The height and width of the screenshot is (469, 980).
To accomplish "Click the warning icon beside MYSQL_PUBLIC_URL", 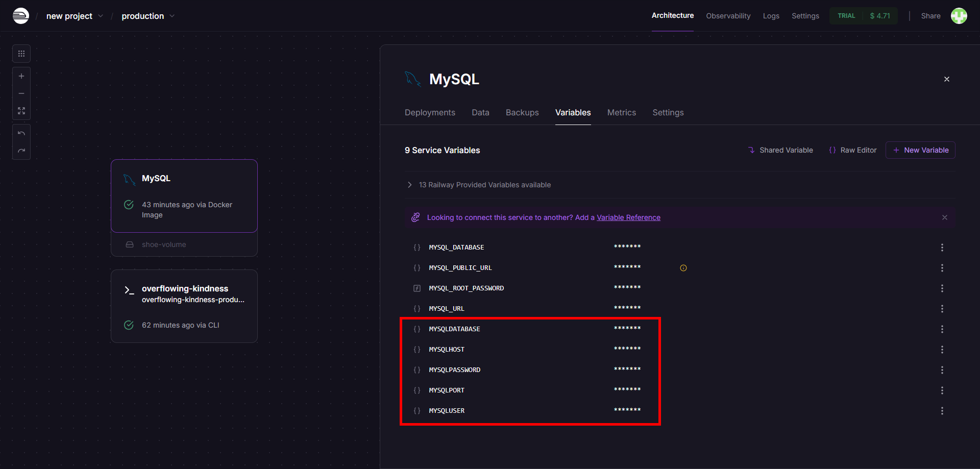I will tap(683, 268).
